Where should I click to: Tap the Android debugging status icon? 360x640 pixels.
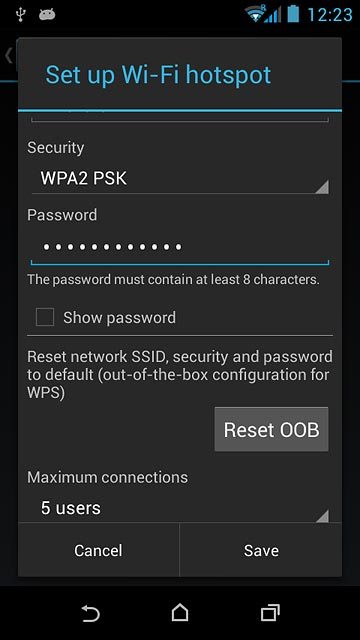point(47,15)
